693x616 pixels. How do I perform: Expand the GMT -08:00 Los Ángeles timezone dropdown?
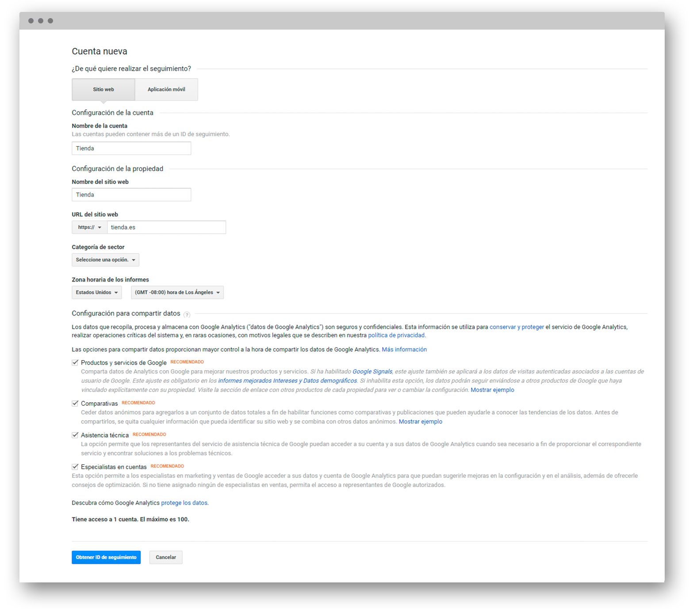point(177,293)
